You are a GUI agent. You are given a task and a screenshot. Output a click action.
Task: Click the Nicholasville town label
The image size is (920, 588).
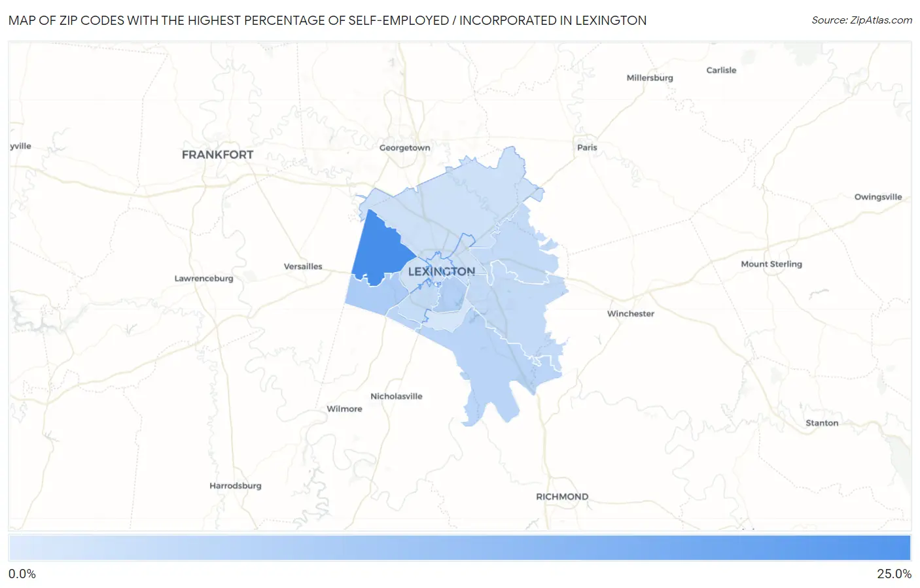point(397,396)
